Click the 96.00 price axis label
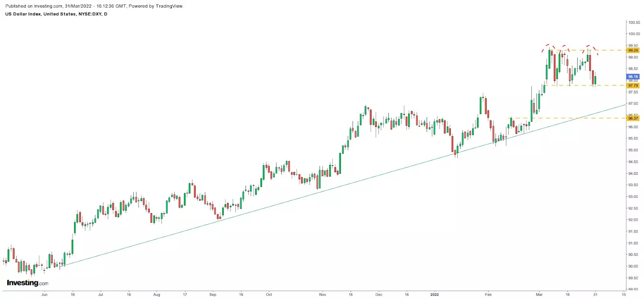Screen dimensions: 644x299 pos(633,127)
